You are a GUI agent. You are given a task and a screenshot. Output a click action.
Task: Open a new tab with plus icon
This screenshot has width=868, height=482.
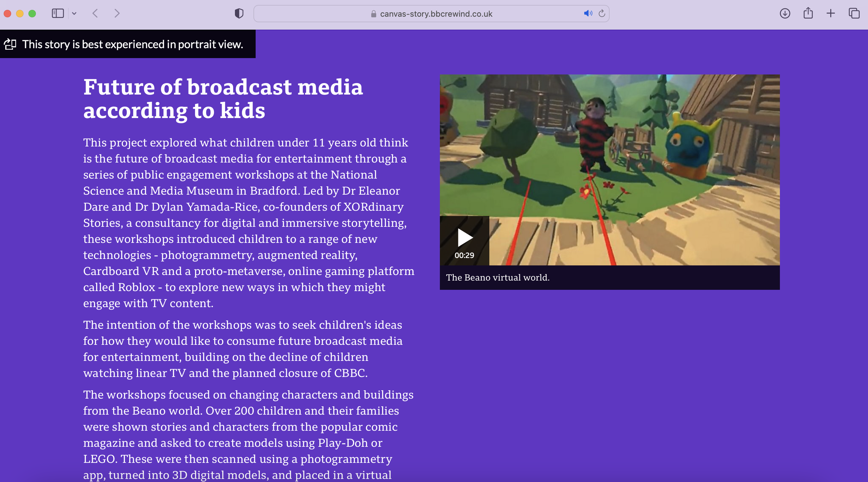831,14
